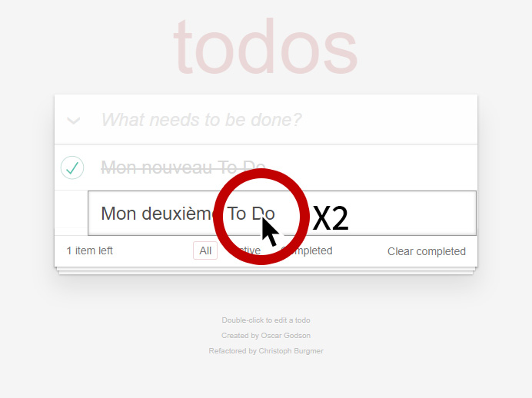532x398 pixels.
Task: Click the 1 item left counter
Action: point(90,251)
